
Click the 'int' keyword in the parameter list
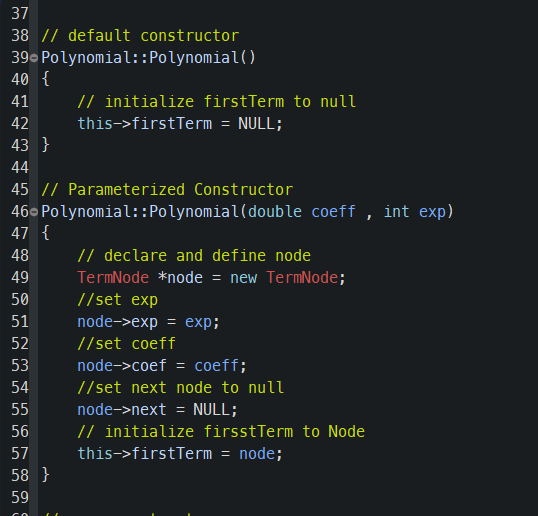[x=396, y=212]
